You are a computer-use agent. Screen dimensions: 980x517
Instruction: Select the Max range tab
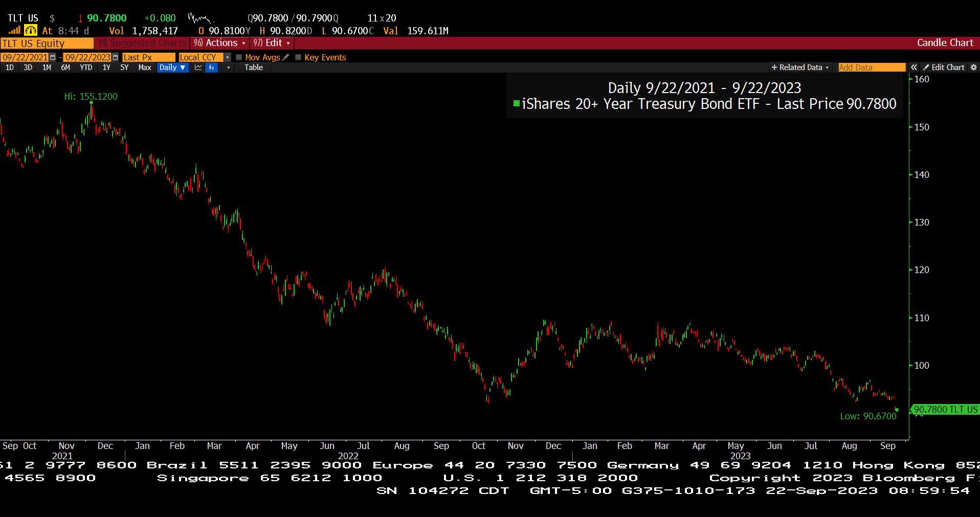coord(145,68)
